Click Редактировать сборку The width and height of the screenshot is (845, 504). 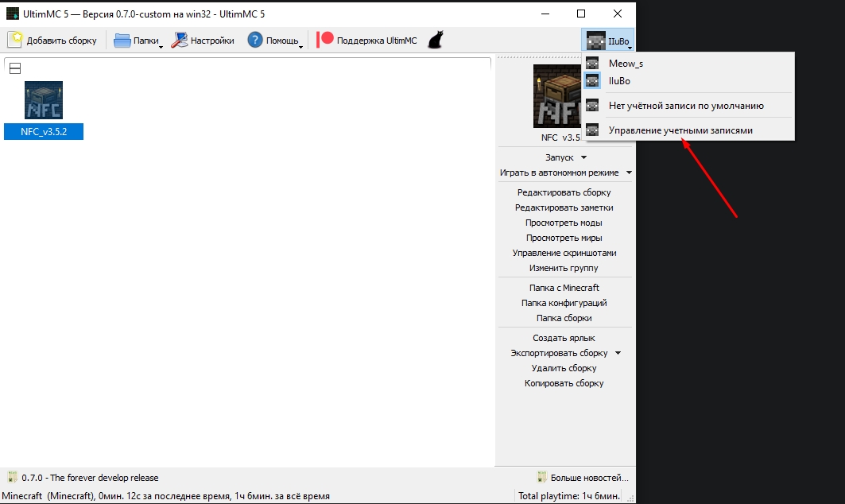[564, 192]
